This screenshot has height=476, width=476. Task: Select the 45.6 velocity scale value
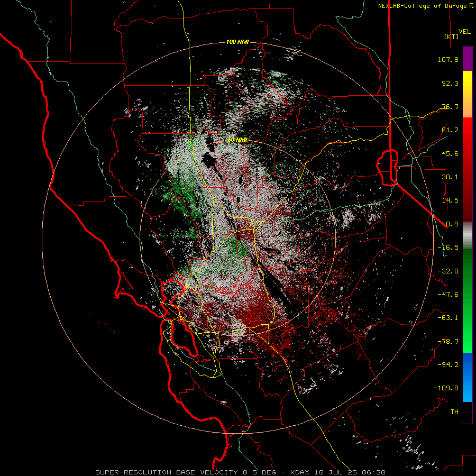tap(450, 153)
